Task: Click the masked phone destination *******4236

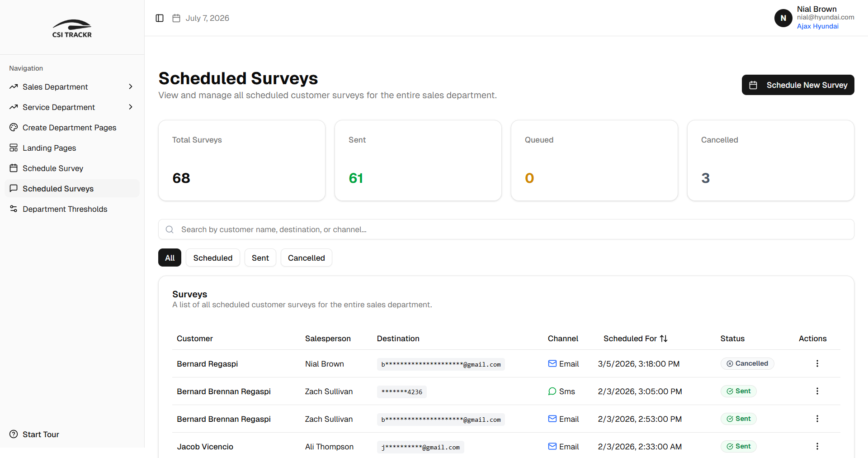Action: coord(401,392)
